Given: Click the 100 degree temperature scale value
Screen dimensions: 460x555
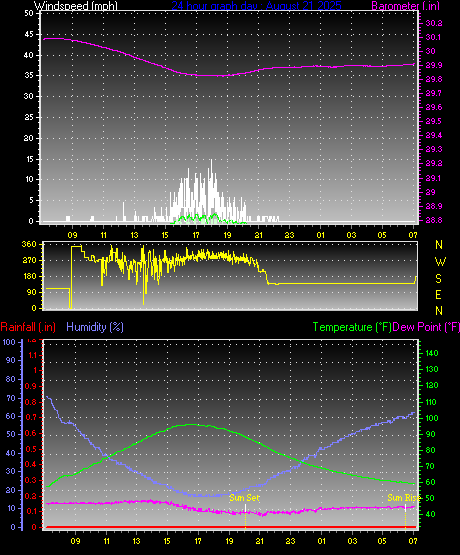Looking at the screenshot, I should pos(432,418).
